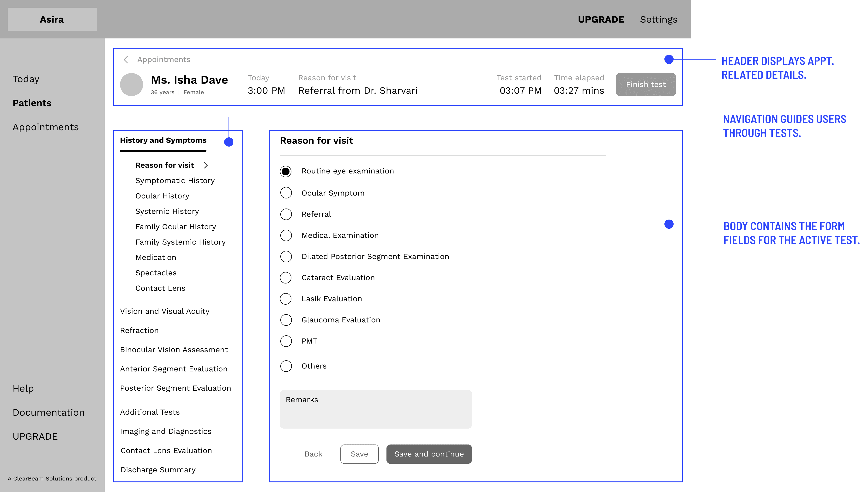Click the back arrow beside Appointments
This screenshot has height=492, width=868.
(x=126, y=60)
